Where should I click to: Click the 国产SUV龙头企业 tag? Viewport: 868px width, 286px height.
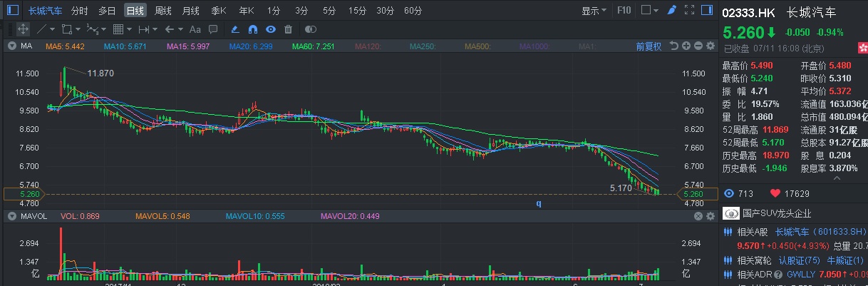pyautogui.click(x=776, y=213)
